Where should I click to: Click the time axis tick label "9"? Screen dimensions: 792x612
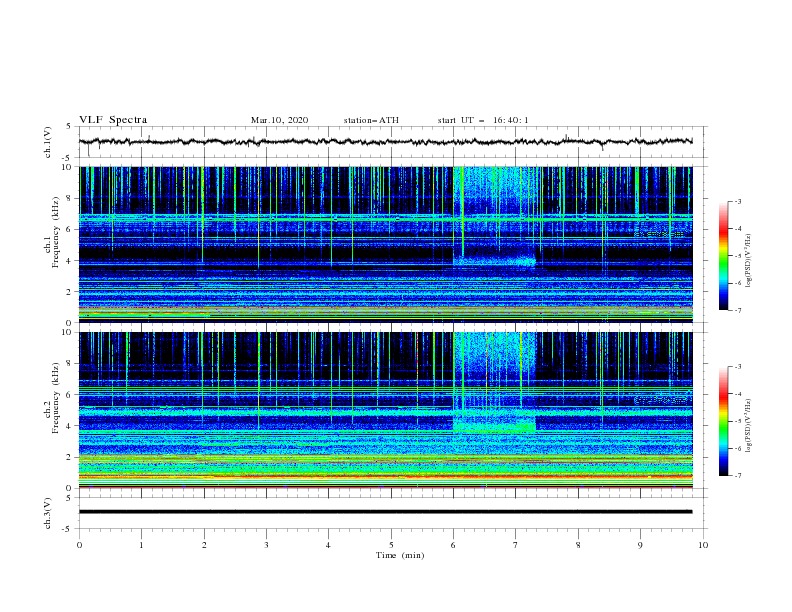tap(640, 545)
